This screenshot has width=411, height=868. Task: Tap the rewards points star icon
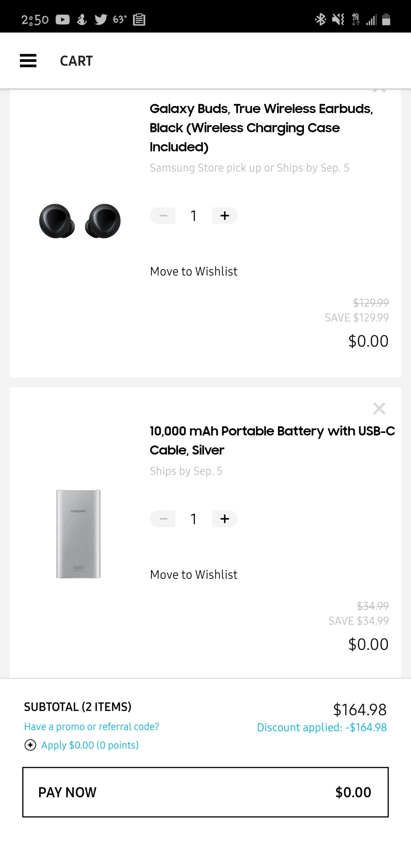(30, 745)
